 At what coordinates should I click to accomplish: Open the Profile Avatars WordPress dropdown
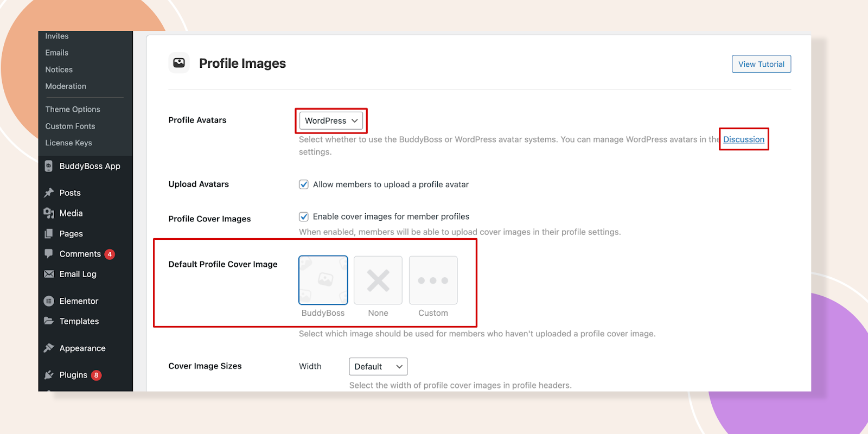point(331,120)
